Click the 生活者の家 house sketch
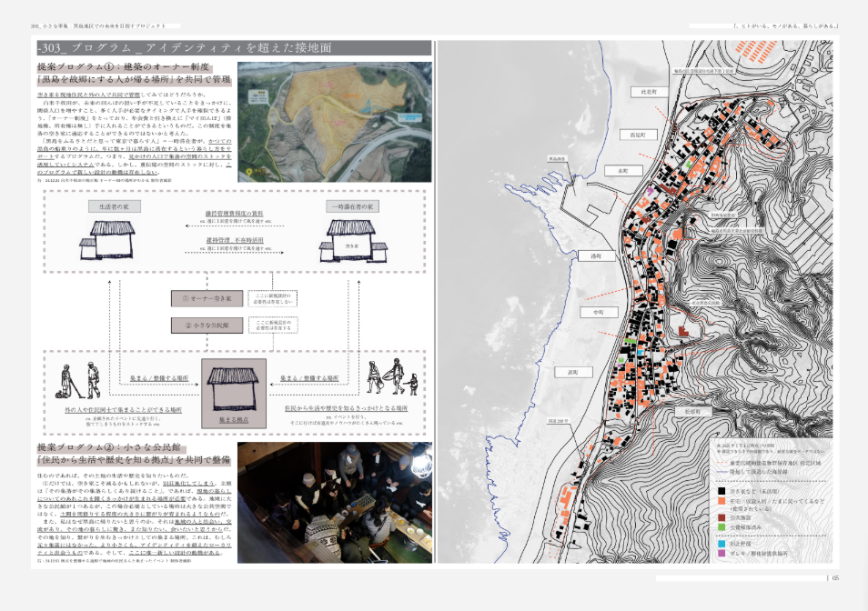 tap(115, 240)
